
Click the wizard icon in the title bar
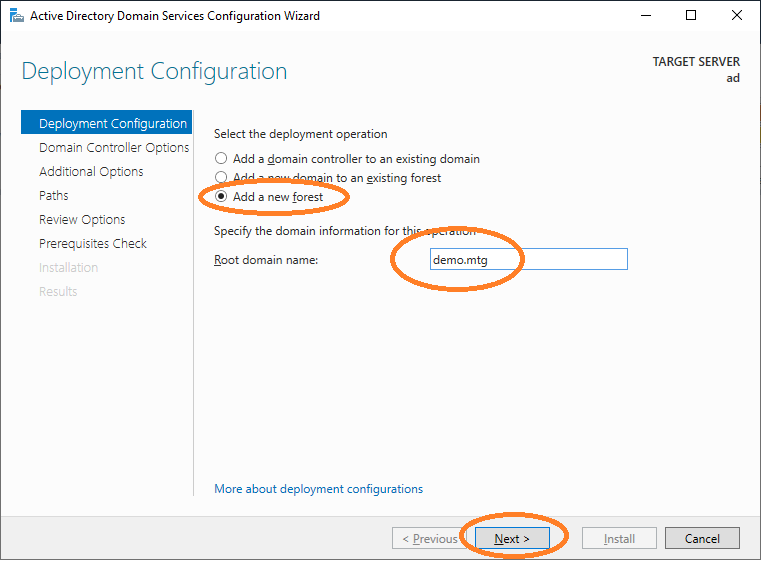click(15, 16)
